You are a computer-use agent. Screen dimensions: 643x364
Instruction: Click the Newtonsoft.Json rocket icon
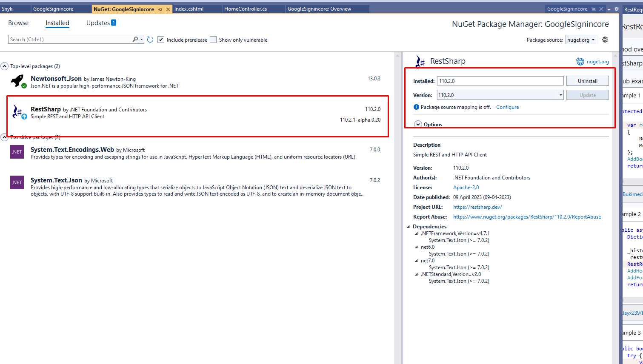click(x=18, y=81)
